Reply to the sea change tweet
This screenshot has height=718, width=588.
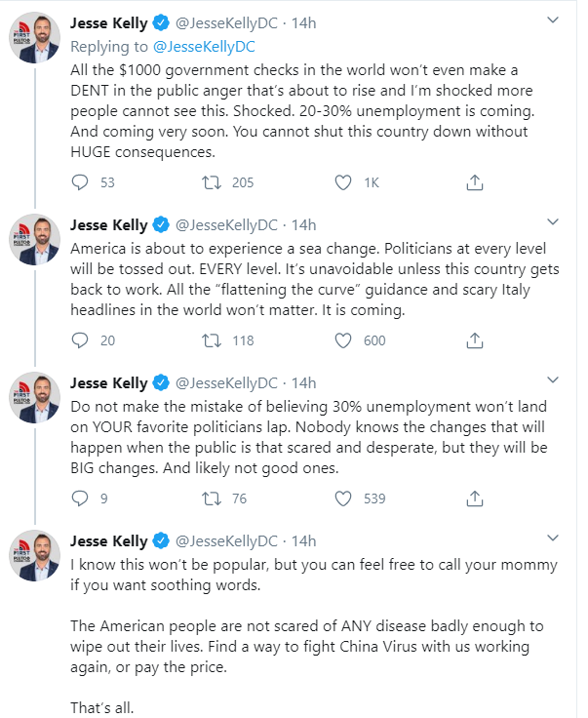point(81,340)
